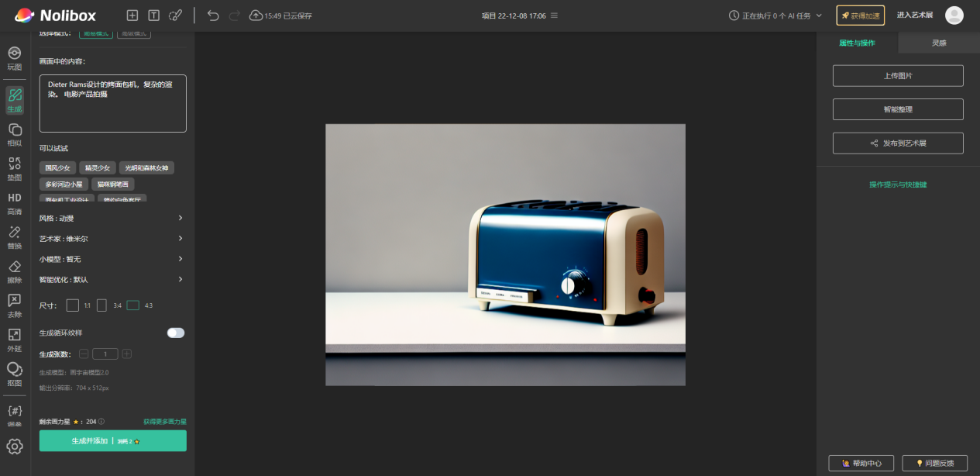Select the 抠图 cutout tool

(x=15, y=374)
